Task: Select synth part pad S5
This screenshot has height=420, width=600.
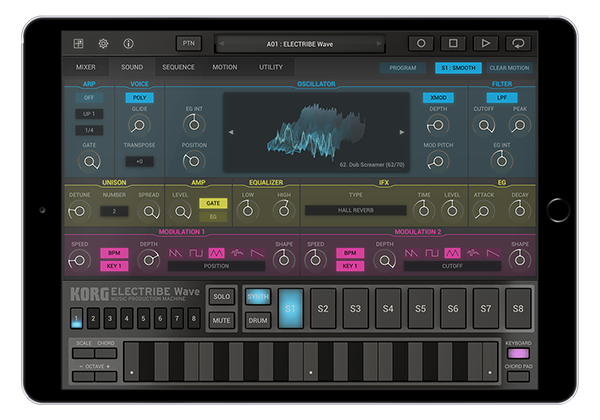Action: tap(421, 309)
